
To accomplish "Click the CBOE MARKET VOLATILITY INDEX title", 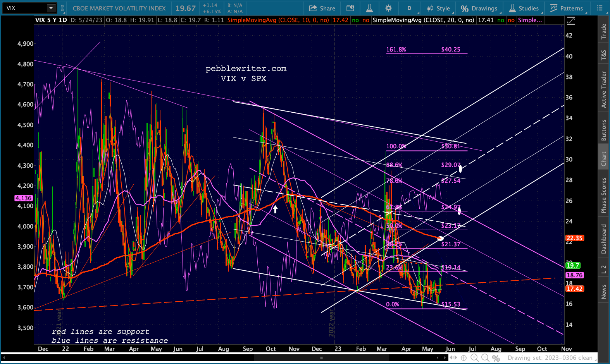I will (119, 8).
